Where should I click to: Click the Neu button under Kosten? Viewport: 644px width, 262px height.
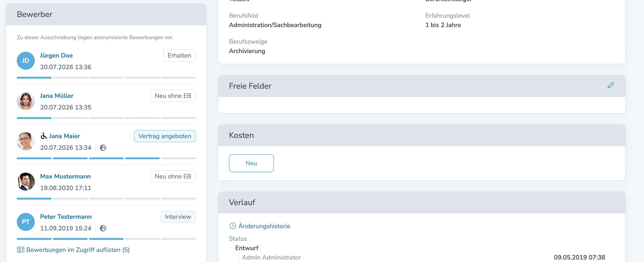coord(251,163)
